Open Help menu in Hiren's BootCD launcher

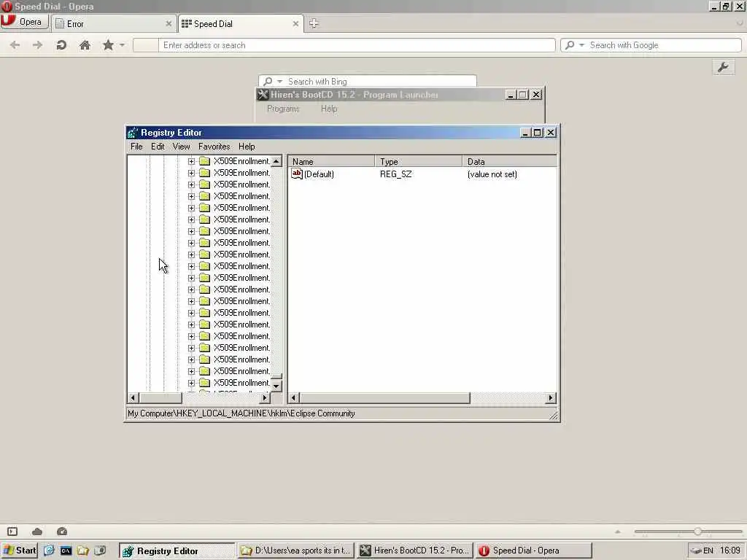(x=329, y=109)
